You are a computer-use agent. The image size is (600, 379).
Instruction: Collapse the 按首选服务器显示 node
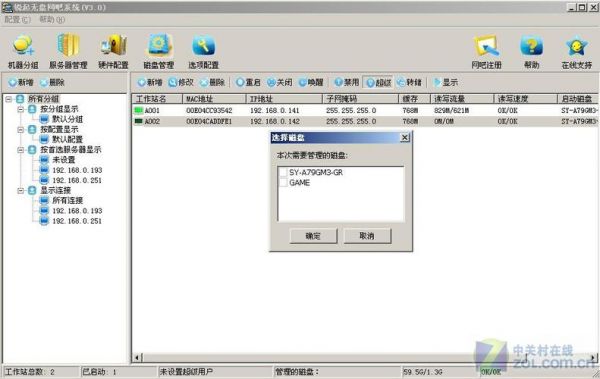21,150
